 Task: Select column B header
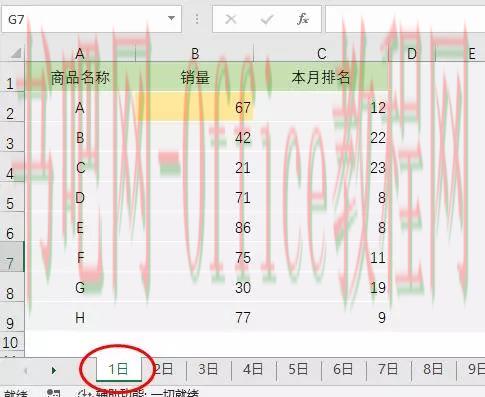click(x=195, y=53)
